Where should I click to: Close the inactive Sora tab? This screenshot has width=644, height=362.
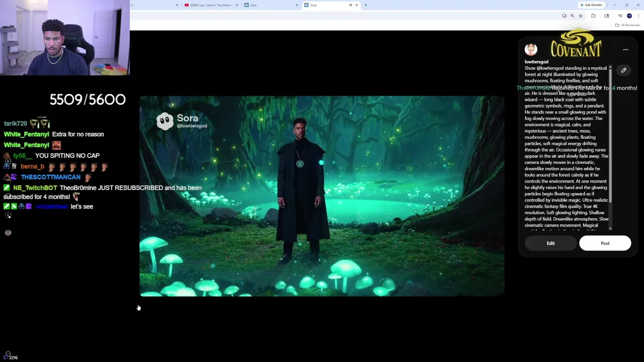click(296, 5)
